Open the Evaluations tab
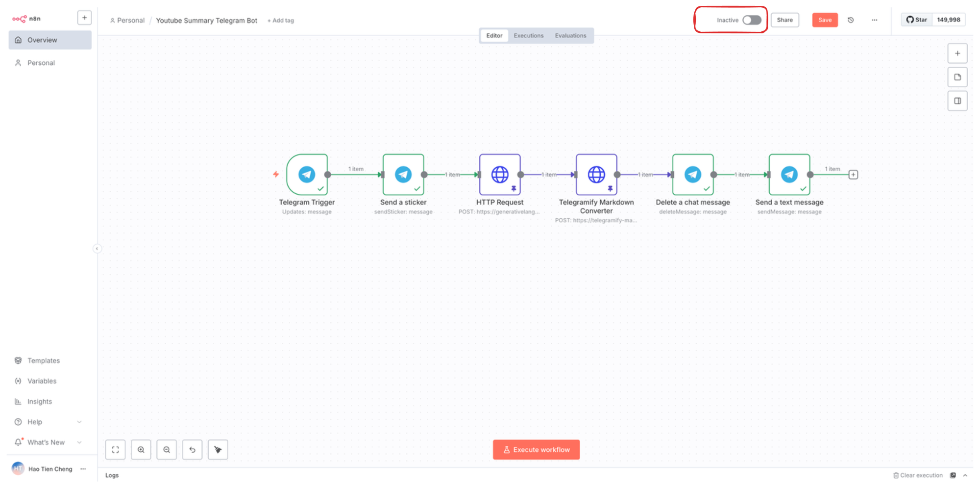 [x=570, y=36]
